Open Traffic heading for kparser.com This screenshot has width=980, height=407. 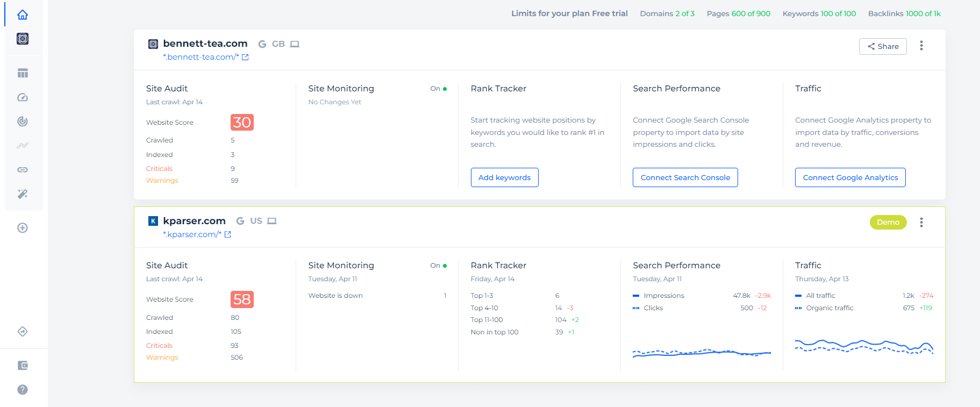click(x=808, y=266)
